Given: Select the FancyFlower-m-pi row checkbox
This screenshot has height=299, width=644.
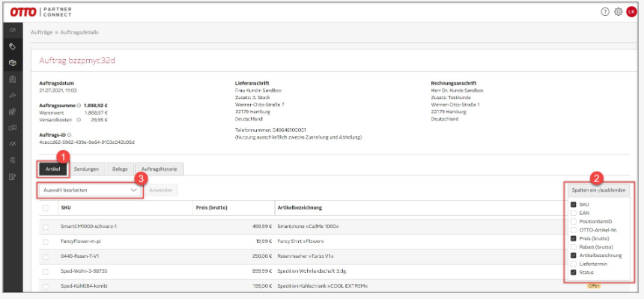Looking at the screenshot, I should (x=45, y=241).
